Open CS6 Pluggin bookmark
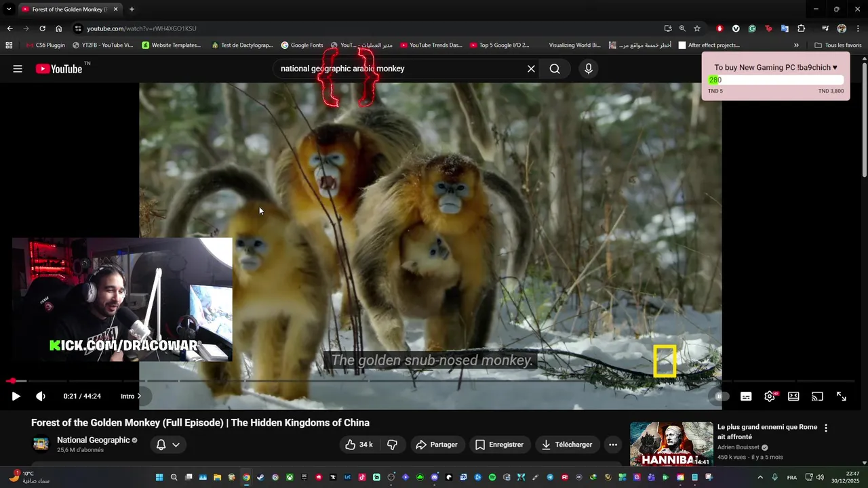 [x=45, y=45]
